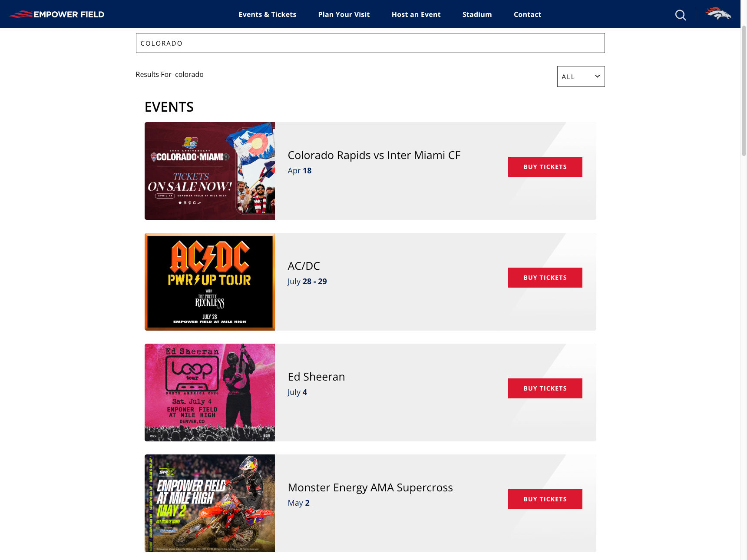Buy tickets for Ed Sheeran show

tap(545, 388)
